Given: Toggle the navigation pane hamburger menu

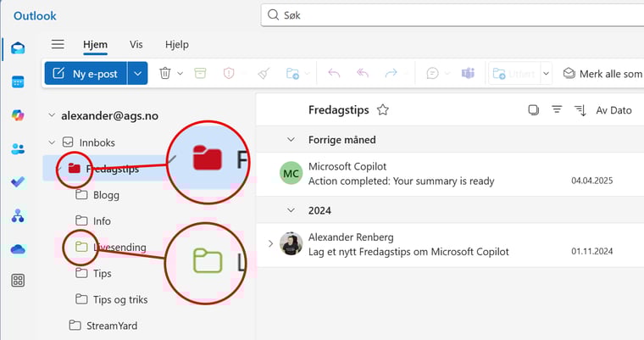Looking at the screenshot, I should point(58,44).
